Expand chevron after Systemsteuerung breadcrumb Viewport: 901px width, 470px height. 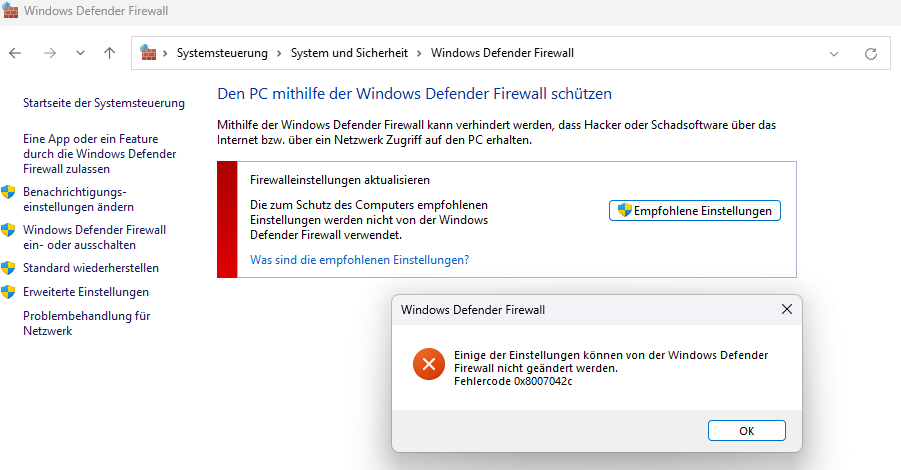(279, 53)
